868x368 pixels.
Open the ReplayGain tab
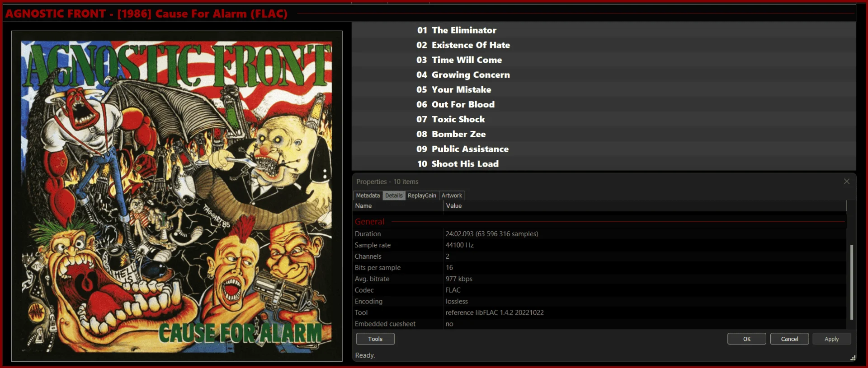[x=422, y=196]
